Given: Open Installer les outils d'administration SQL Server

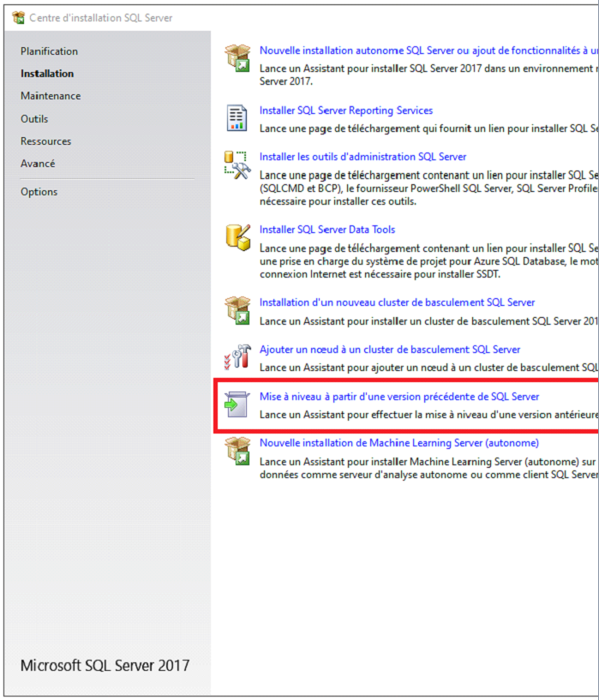Looking at the screenshot, I should (x=362, y=157).
